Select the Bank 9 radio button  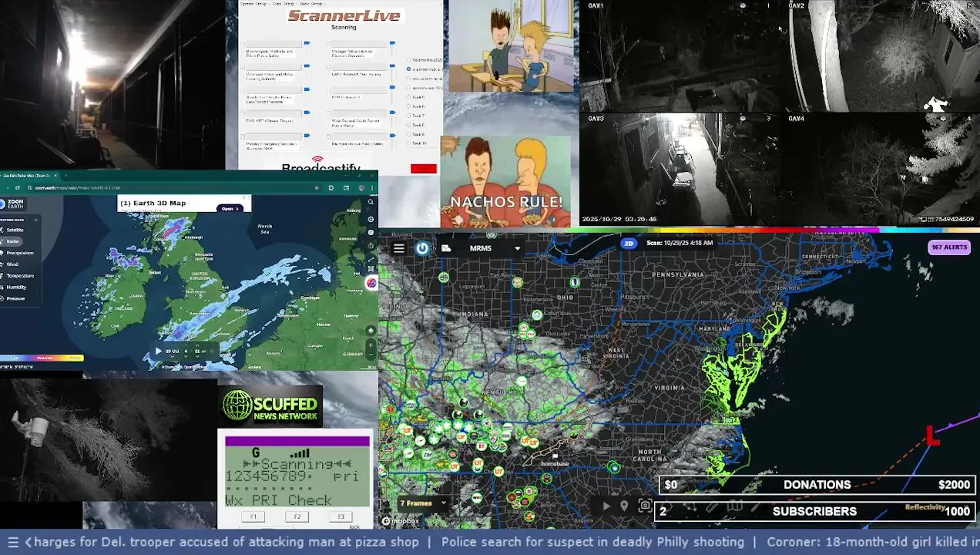coord(408,134)
